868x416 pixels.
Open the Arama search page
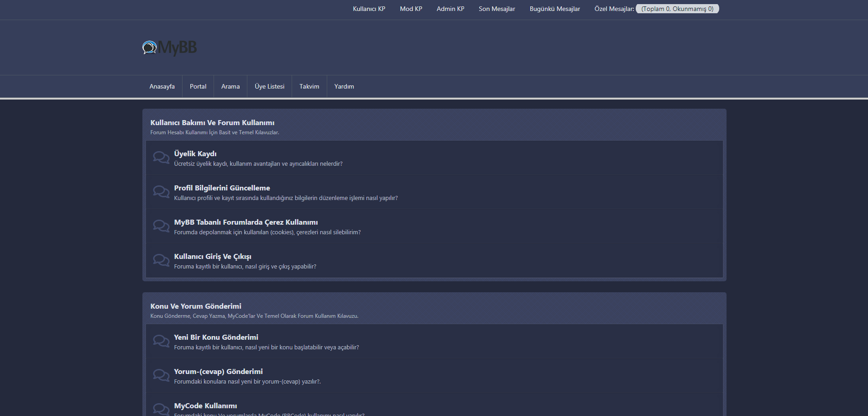(230, 86)
